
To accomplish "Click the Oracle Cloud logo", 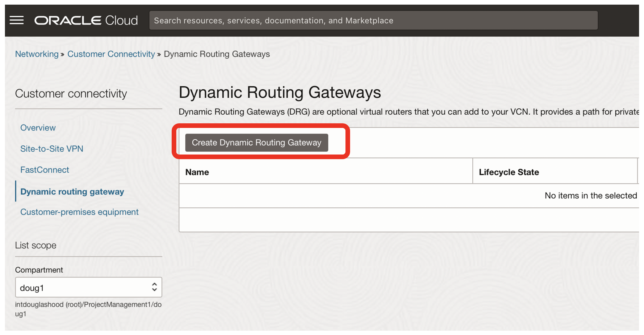I will (86, 20).
